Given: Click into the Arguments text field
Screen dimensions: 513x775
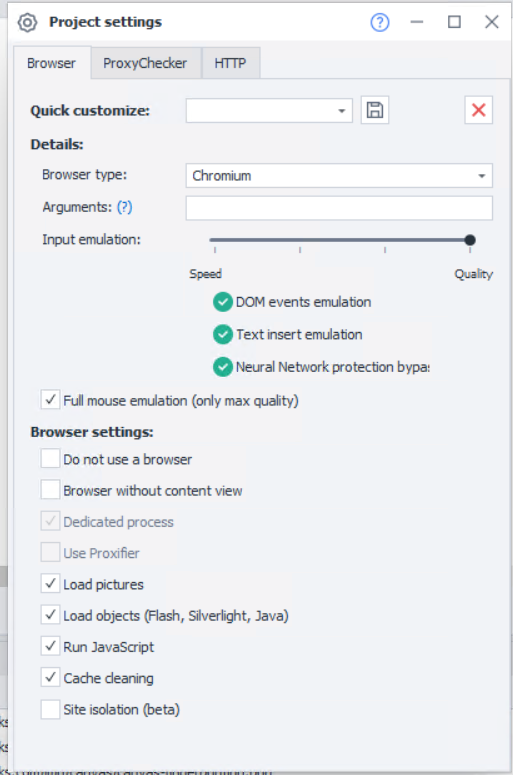Looking at the screenshot, I should point(339,208).
